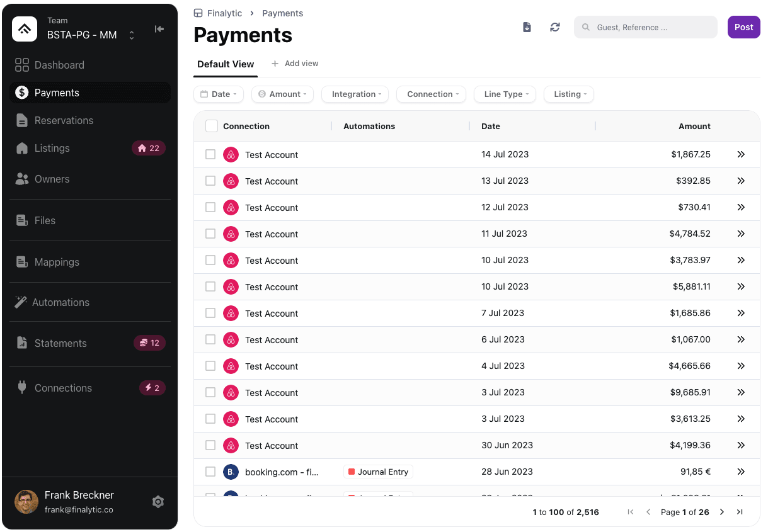Select checkbox for booking.com 28 Jun row
Image resolution: width=768 pixels, height=532 pixels.
tap(210, 472)
